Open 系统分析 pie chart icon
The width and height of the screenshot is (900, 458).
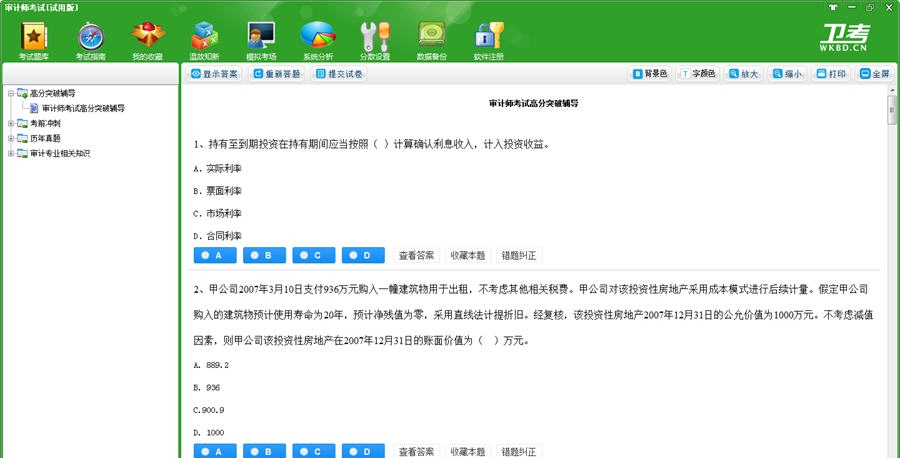coord(318,41)
